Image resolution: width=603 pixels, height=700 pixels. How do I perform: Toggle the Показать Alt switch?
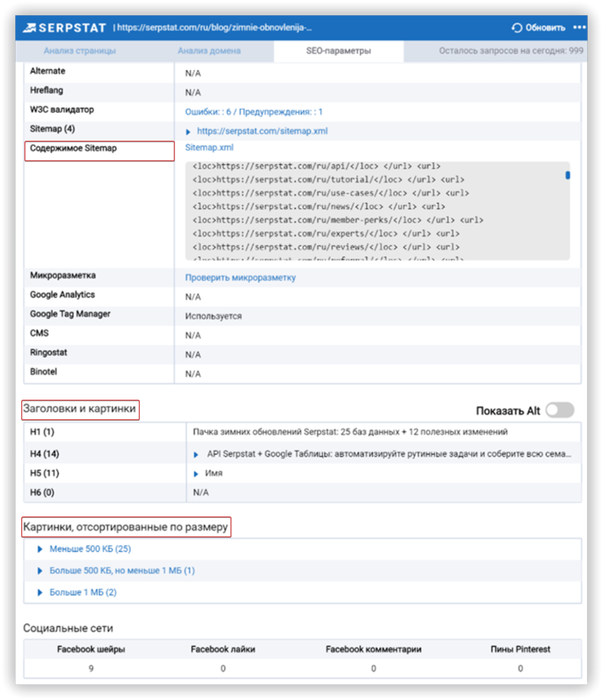pyautogui.click(x=560, y=410)
